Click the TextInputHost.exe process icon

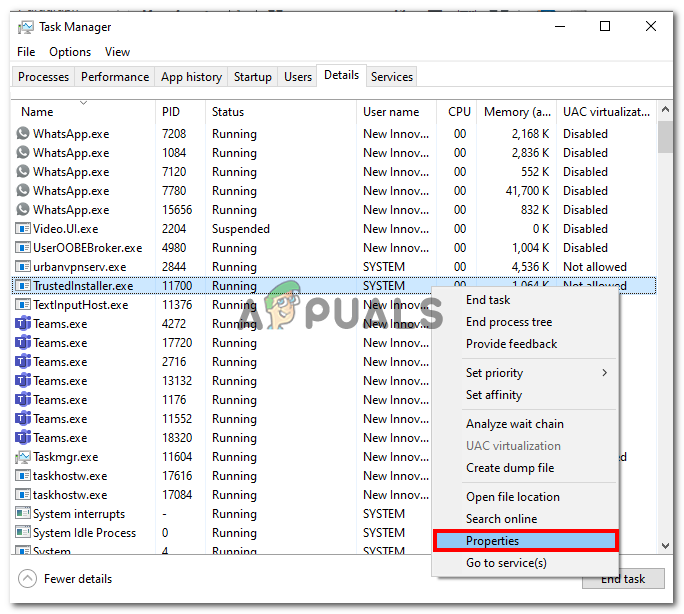23,304
